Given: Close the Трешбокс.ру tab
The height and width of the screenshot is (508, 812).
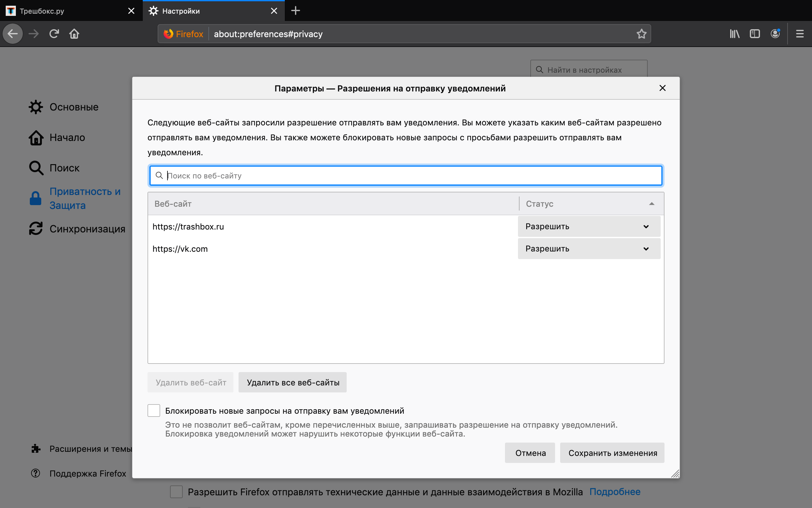Looking at the screenshot, I should [131, 11].
